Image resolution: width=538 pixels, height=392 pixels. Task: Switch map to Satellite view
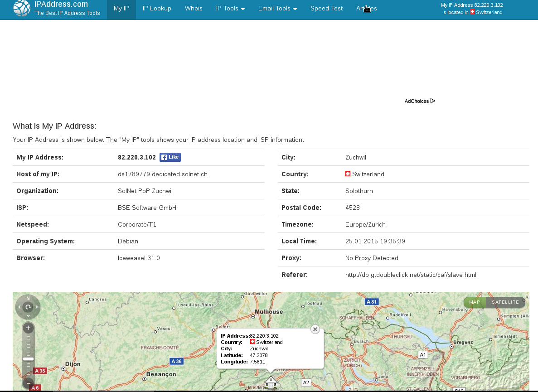click(x=505, y=302)
